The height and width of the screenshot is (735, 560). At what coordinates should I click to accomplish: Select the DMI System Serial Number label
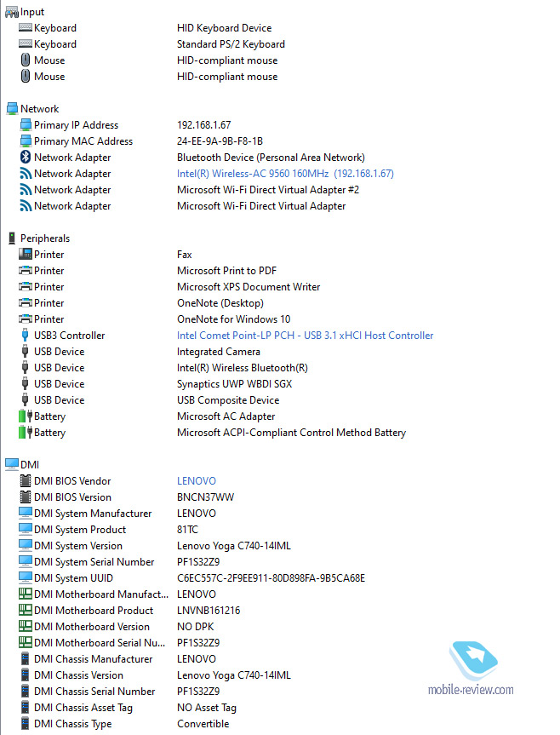point(94,562)
